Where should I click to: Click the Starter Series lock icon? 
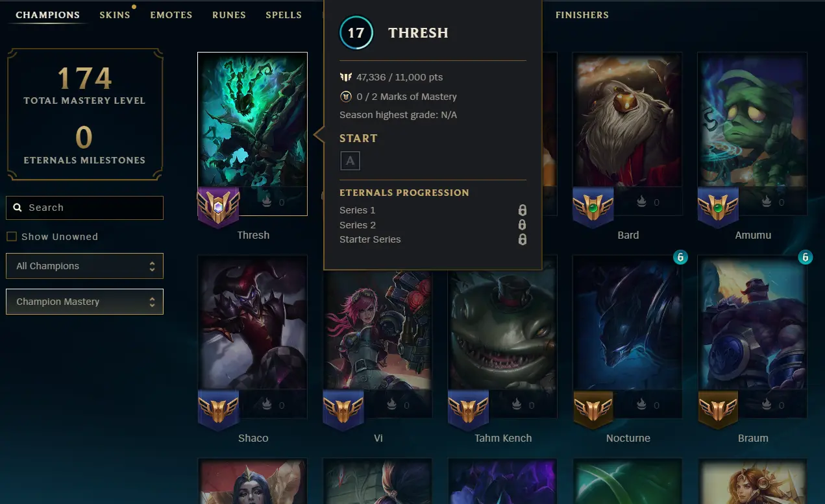click(x=522, y=239)
